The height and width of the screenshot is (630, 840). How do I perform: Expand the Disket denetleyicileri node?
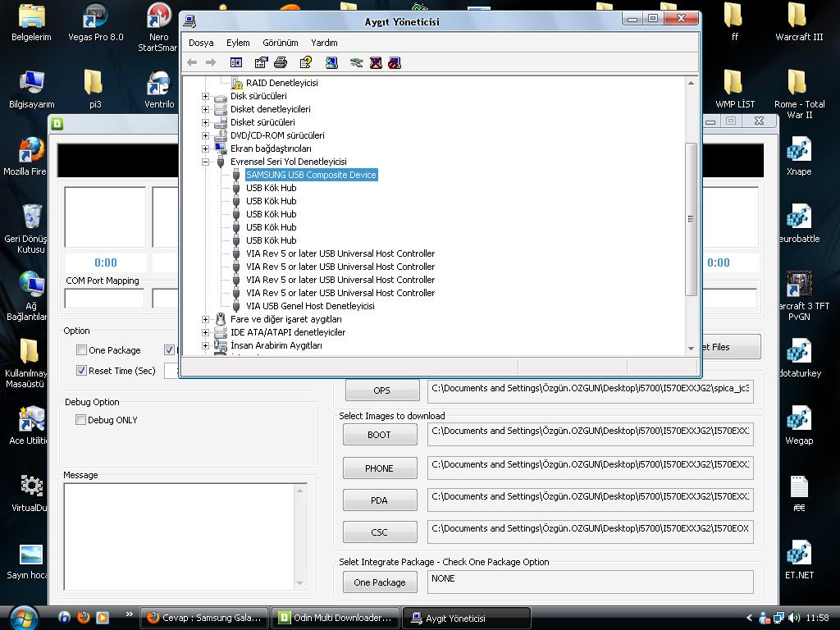[205, 109]
